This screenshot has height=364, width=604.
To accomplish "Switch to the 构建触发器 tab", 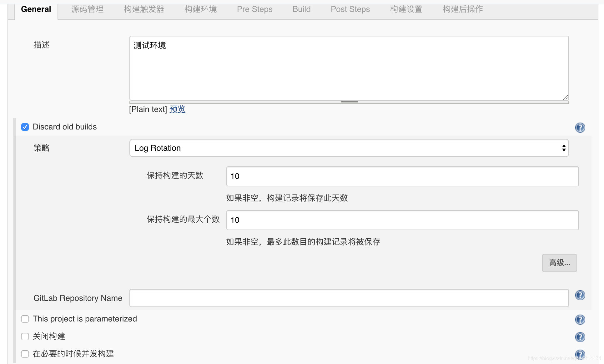I will pos(144,9).
